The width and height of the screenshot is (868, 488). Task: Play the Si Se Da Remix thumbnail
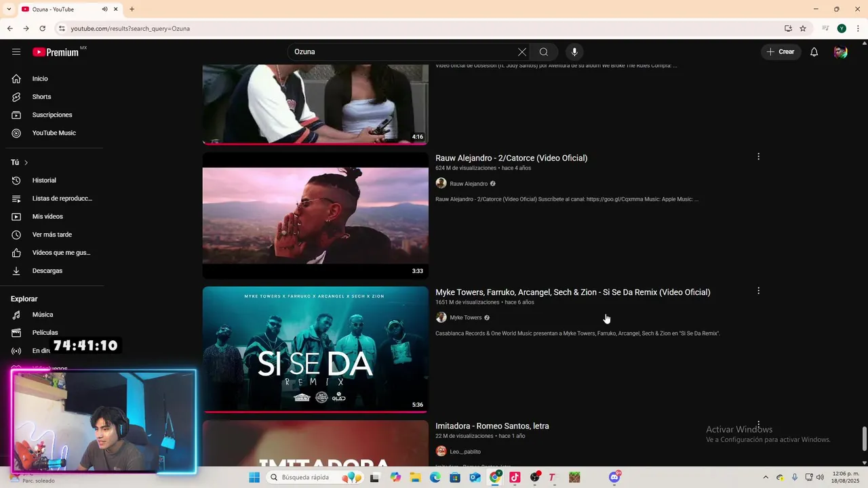pyautogui.click(x=315, y=350)
